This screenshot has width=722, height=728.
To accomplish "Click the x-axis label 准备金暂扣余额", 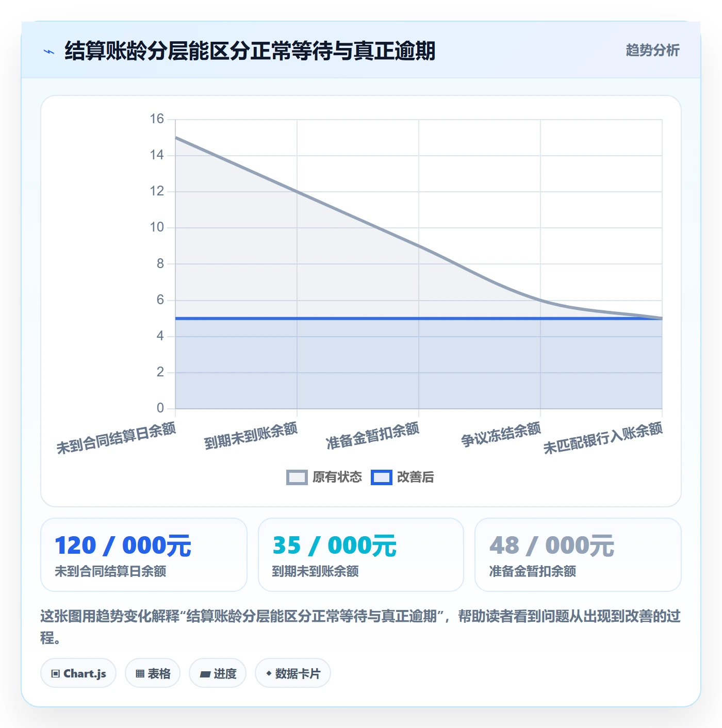I will (373, 436).
